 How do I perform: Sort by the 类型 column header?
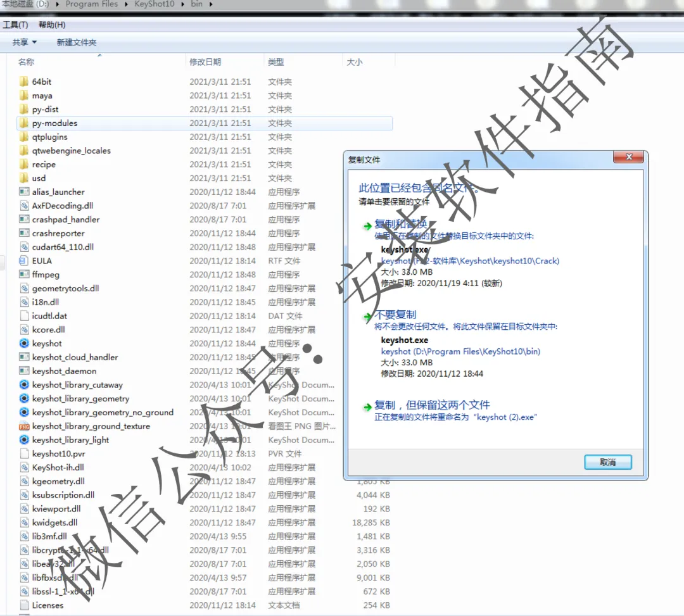point(275,62)
